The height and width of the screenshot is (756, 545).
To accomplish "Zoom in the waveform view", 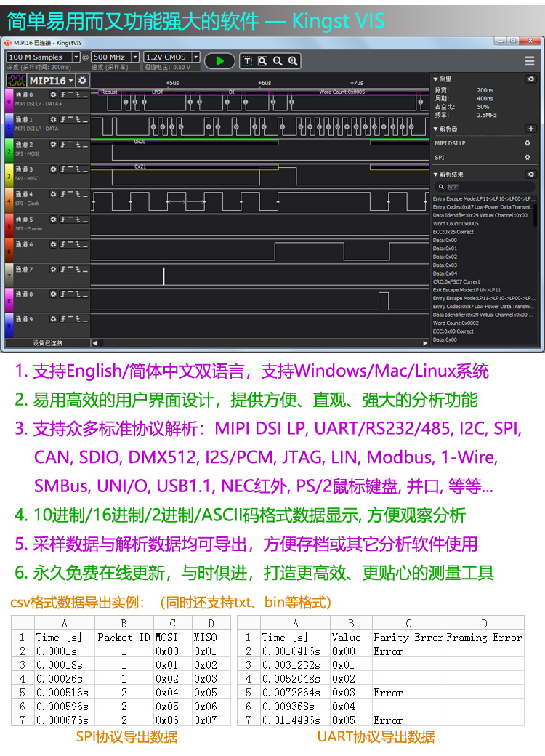I will click(x=293, y=61).
